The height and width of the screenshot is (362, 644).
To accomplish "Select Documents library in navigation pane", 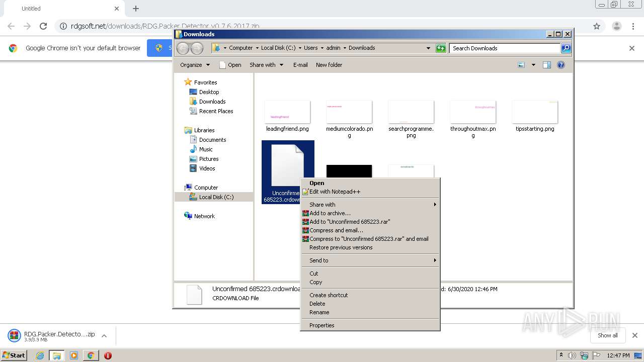I will click(x=208, y=140).
